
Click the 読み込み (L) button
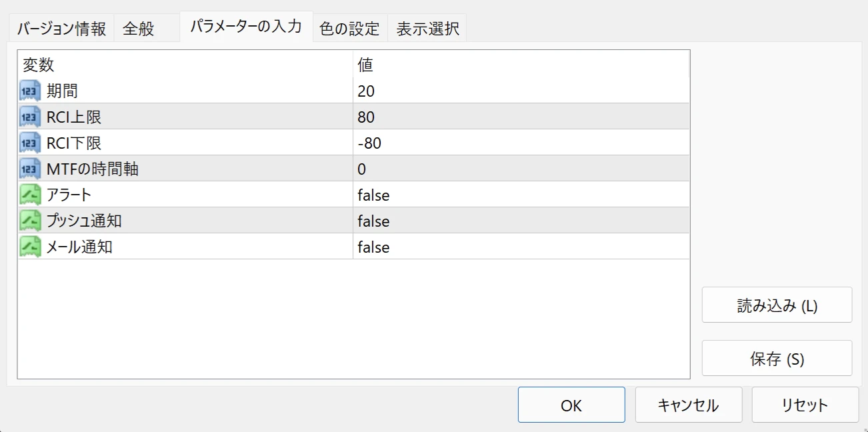pos(777,304)
